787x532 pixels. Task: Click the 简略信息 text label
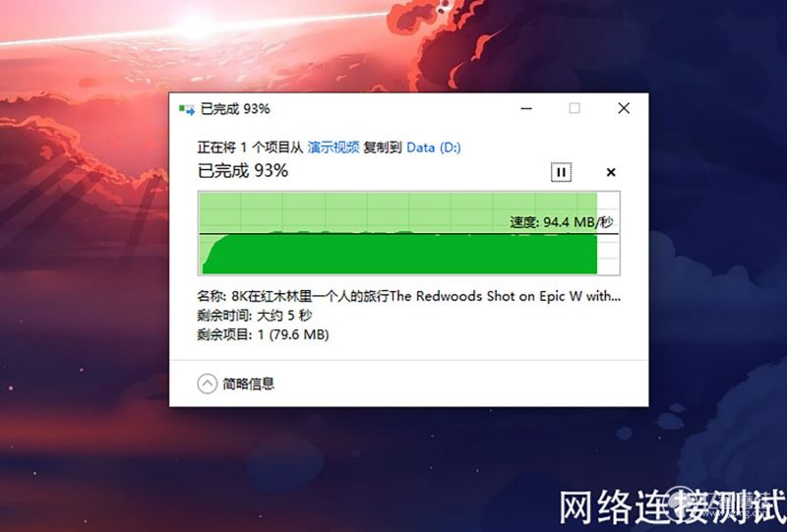point(249,384)
